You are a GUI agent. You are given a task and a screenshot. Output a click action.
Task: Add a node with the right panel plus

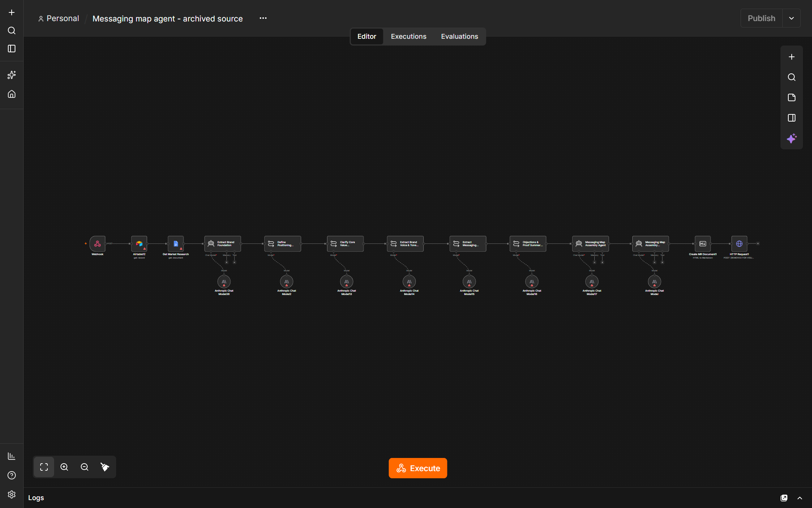[x=792, y=57]
